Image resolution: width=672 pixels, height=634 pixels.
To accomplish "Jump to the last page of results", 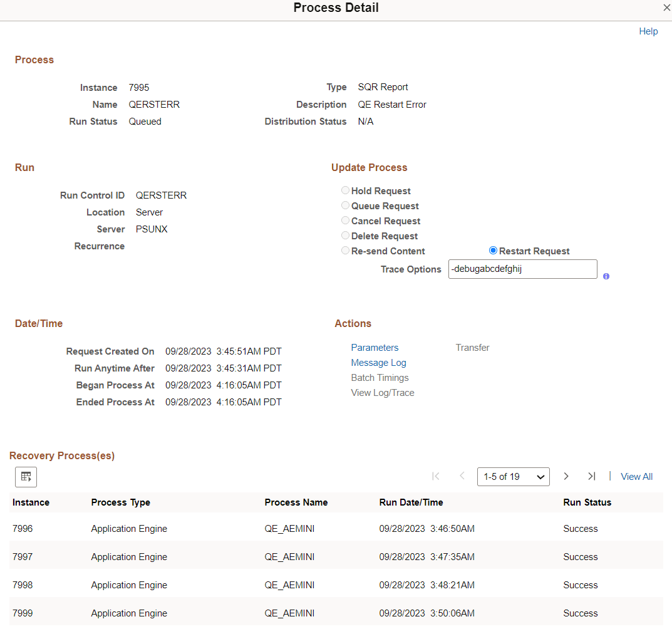I will [x=591, y=476].
